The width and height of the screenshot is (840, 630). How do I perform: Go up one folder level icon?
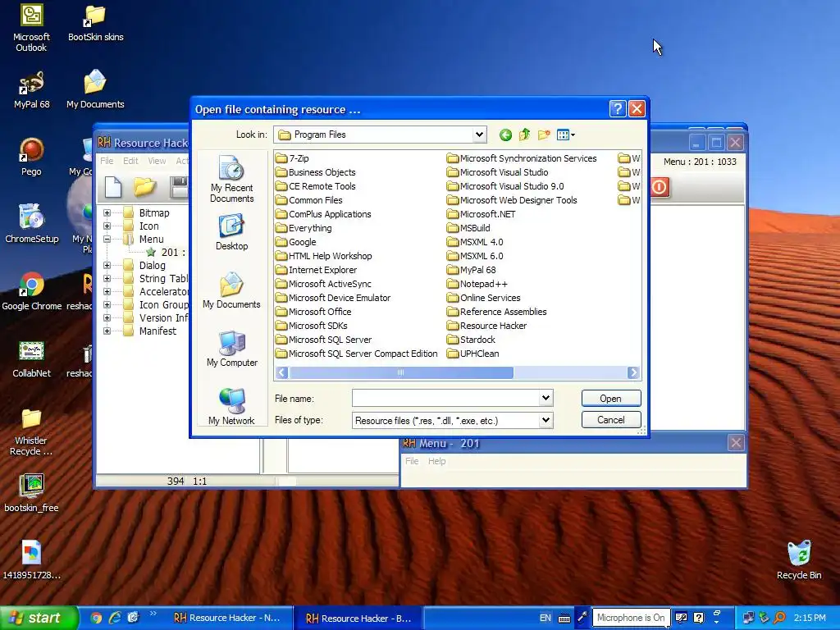(524, 135)
